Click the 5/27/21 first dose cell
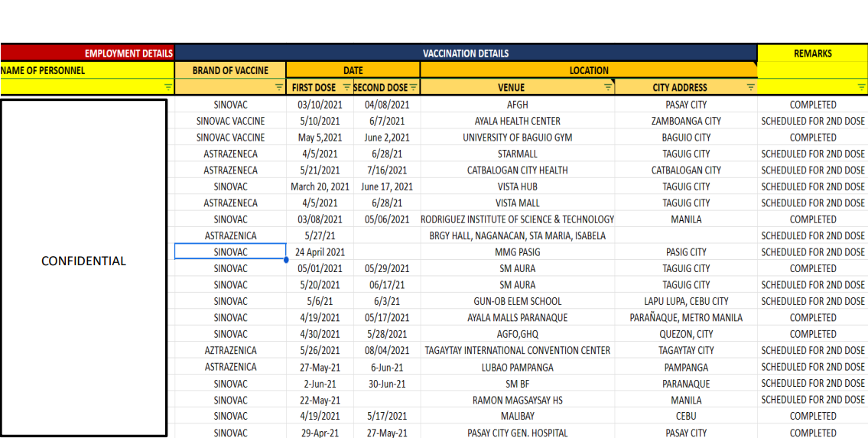Image resolution: width=868 pixels, height=438 pixels. coord(320,235)
